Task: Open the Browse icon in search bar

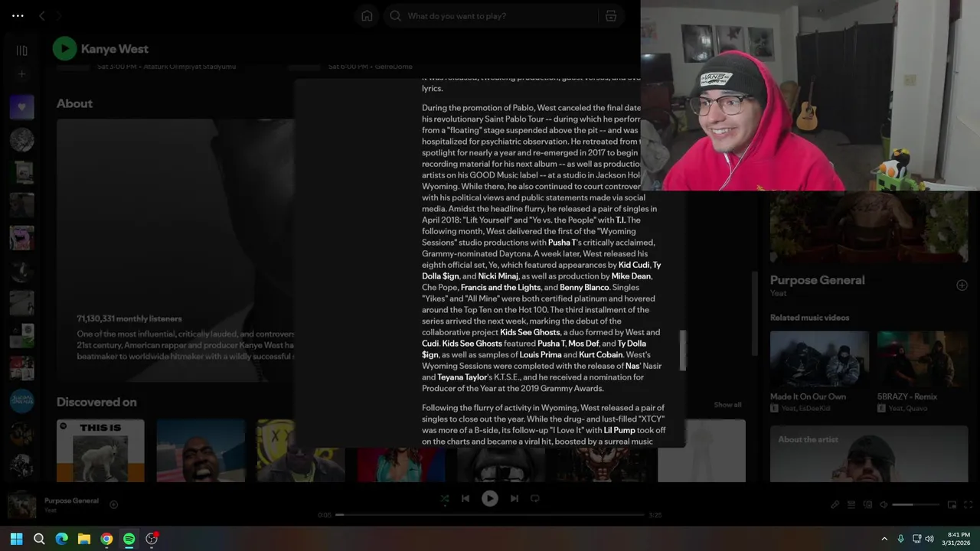Action: point(610,15)
